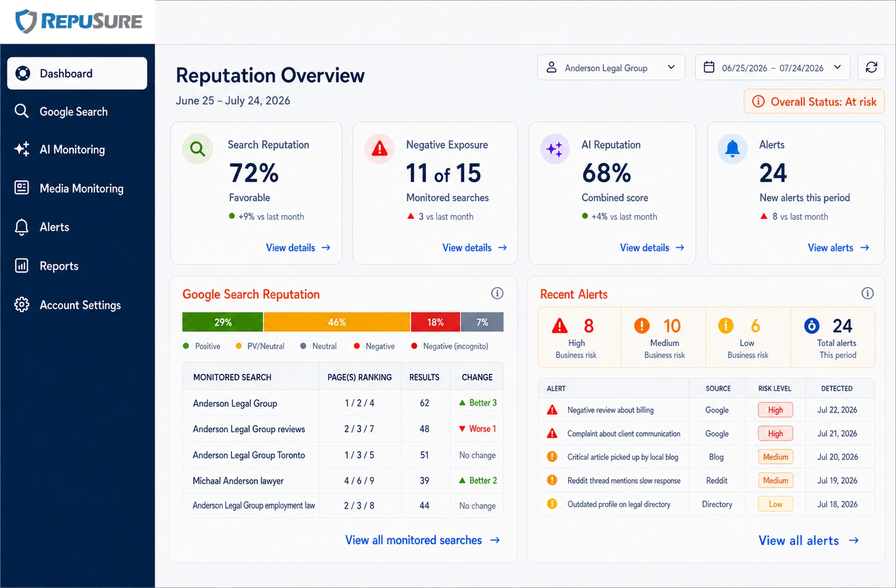Click the warning triangle on Negative Exposure card
Image resolution: width=896 pixels, height=588 pixels.
[380, 149]
